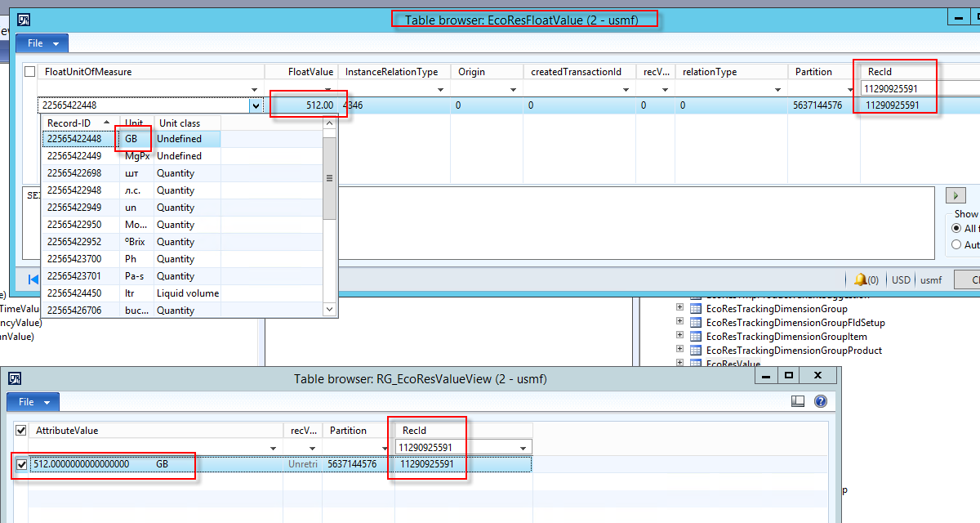Viewport: 980px width, 523px height.
Task: Open the File menu in EcoResFloatValue browser
Action: 42,43
